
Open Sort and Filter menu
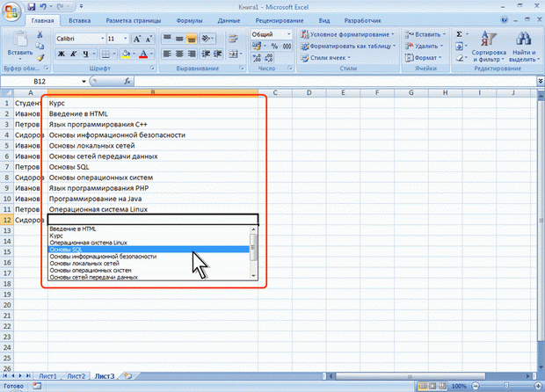pyautogui.click(x=489, y=47)
